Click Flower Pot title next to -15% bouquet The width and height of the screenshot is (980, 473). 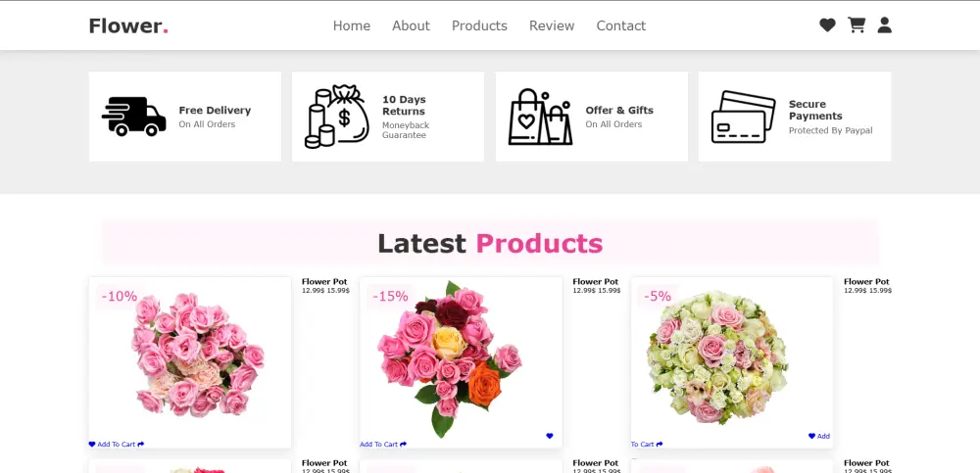click(x=596, y=282)
